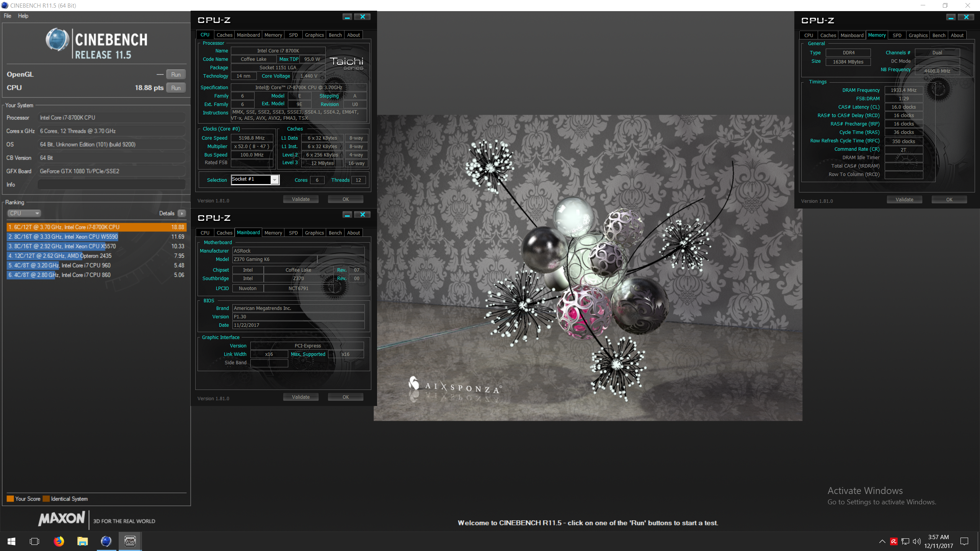
Task: Open Graphics tab in Memory CPU-Z window
Action: [x=918, y=35]
